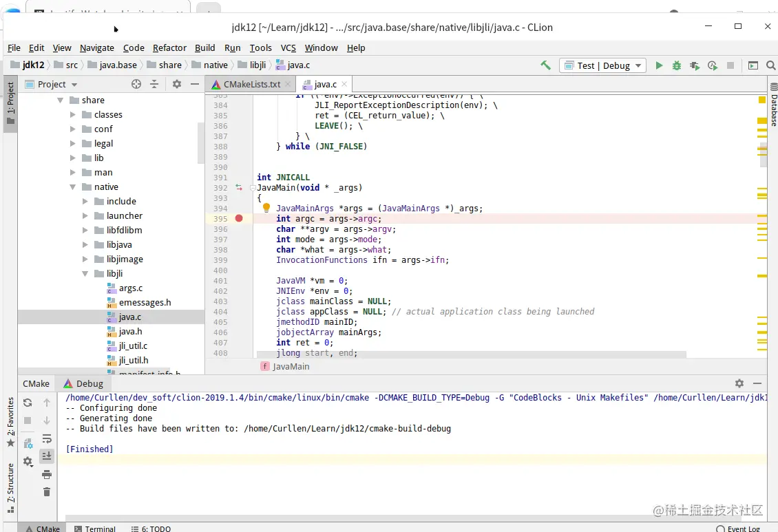
Task: Click the locate-in-project target icon
Action: pyautogui.click(x=136, y=84)
